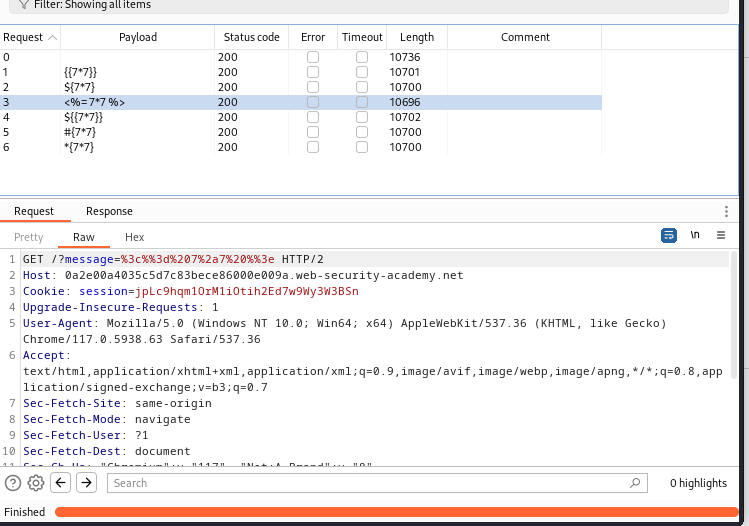Click the filter funnel icon

pyautogui.click(x=23, y=4)
